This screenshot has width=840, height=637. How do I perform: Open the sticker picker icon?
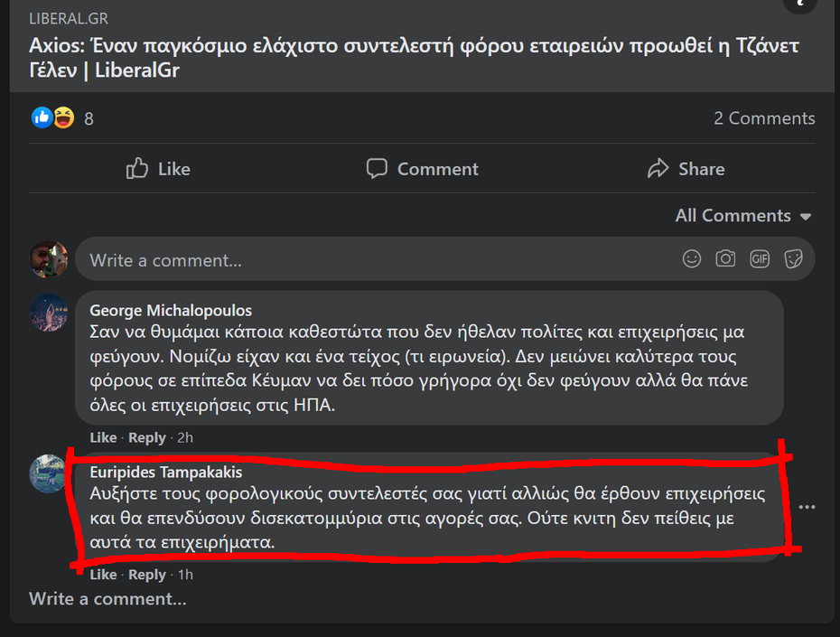tap(793, 259)
